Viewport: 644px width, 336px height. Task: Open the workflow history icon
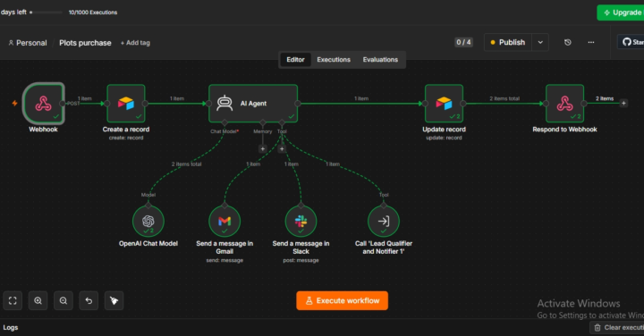tap(568, 42)
